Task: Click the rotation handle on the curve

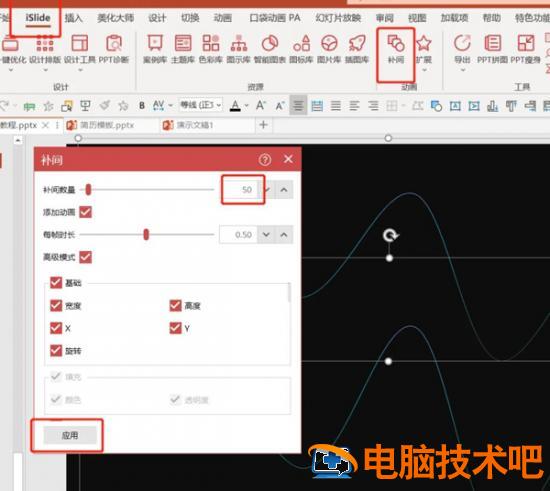Action: [x=390, y=235]
